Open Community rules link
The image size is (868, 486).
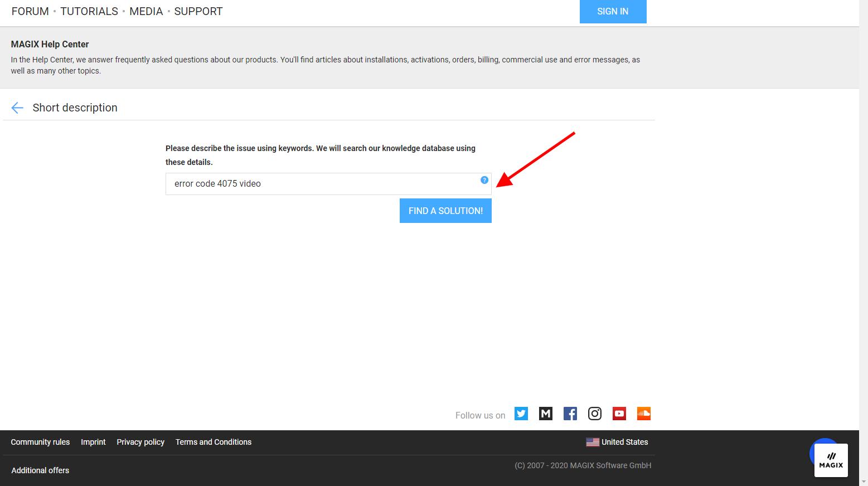point(40,442)
